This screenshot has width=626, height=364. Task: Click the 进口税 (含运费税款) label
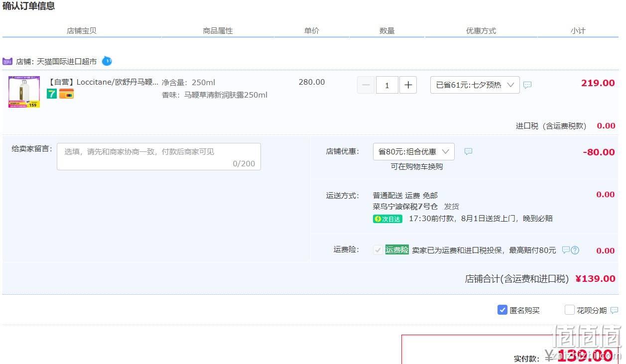pos(551,126)
